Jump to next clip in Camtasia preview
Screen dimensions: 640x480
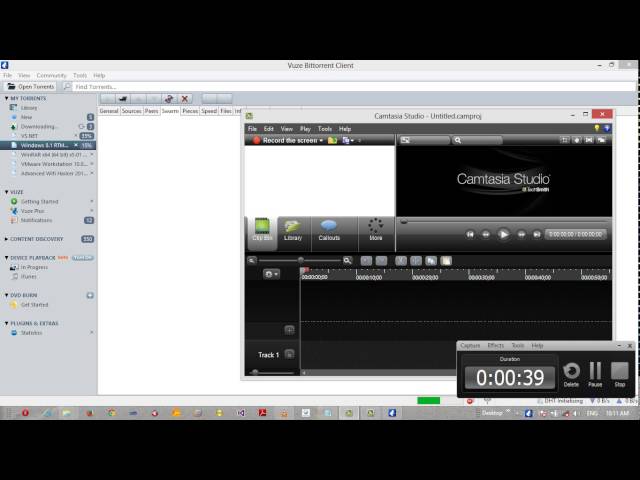537,234
